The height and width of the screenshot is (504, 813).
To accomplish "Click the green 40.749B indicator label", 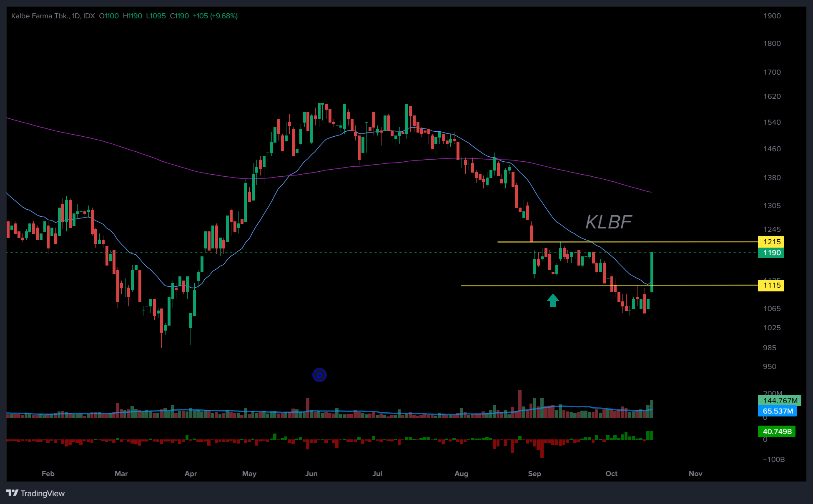I will click(776, 431).
